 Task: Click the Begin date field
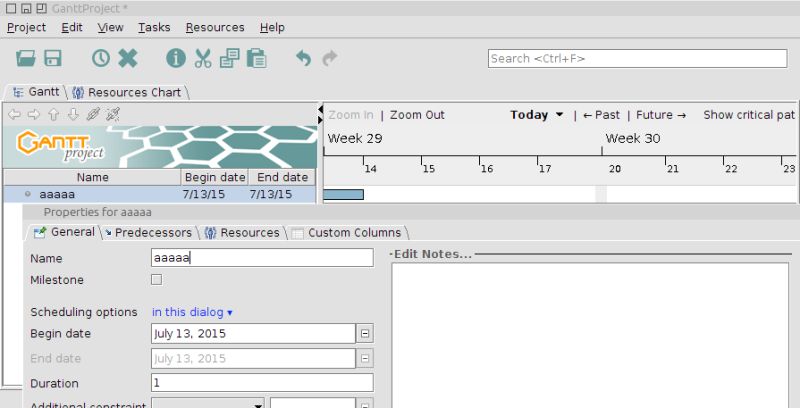(x=253, y=334)
